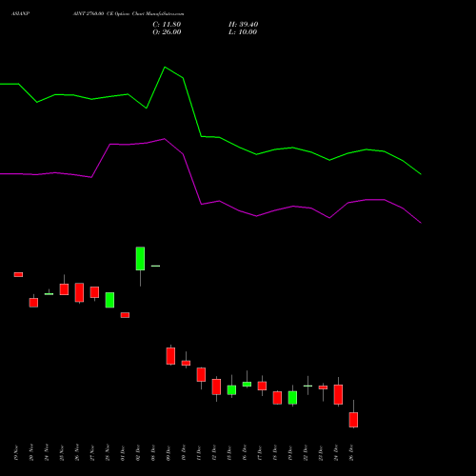Click the open value O: 26.00
Screen dimensions: 476x476
(x=167, y=32)
